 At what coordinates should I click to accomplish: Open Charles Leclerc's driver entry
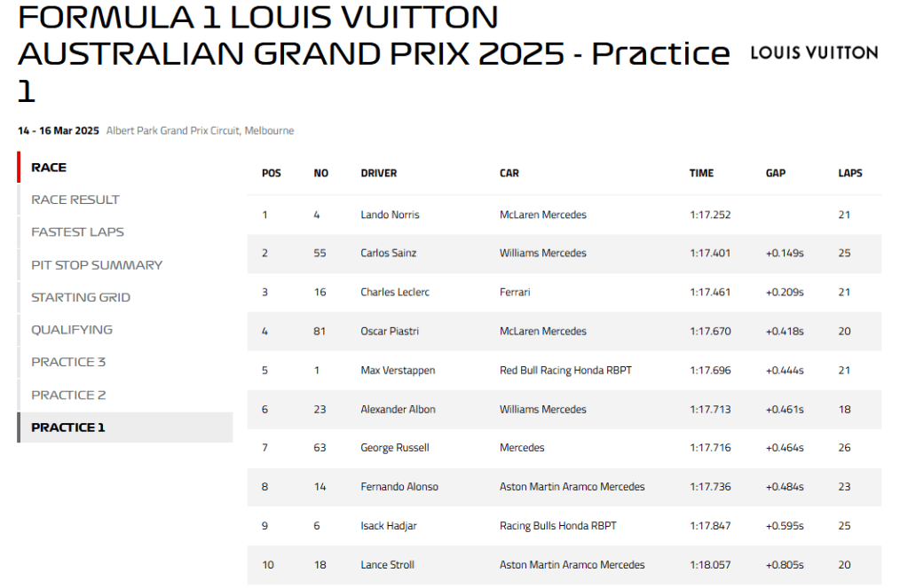[394, 293]
